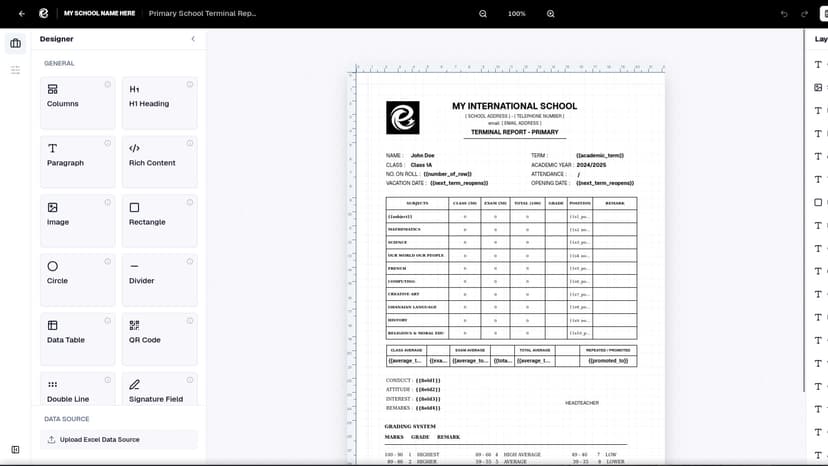The width and height of the screenshot is (828, 466).
Task: Click Upload Excel Data Source button
Action: click(x=119, y=440)
